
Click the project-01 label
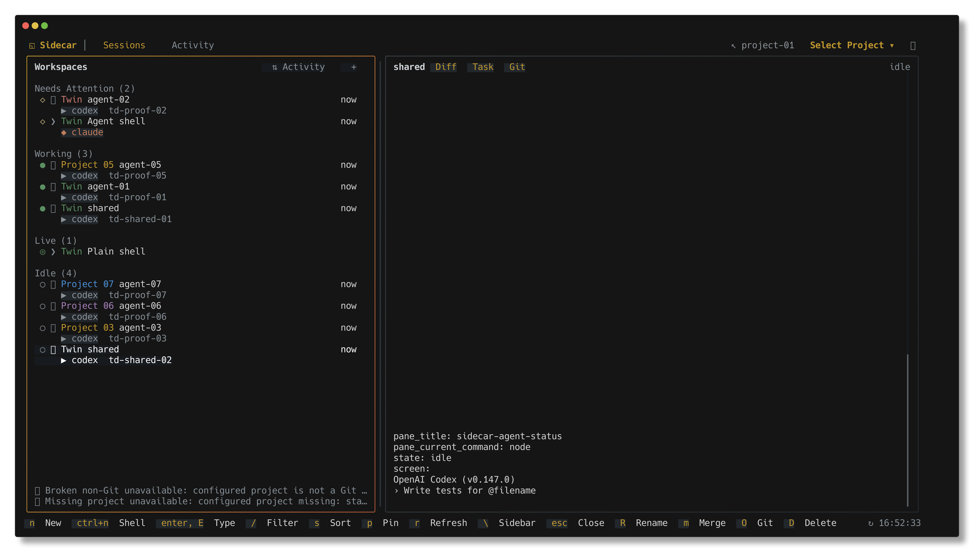767,45
